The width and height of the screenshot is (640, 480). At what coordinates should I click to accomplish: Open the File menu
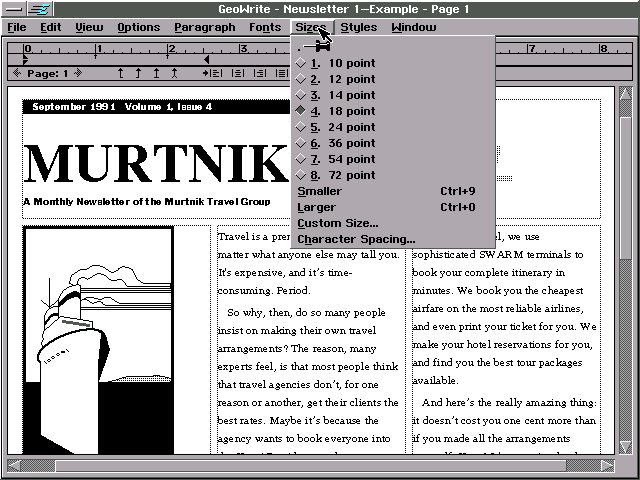click(17, 27)
